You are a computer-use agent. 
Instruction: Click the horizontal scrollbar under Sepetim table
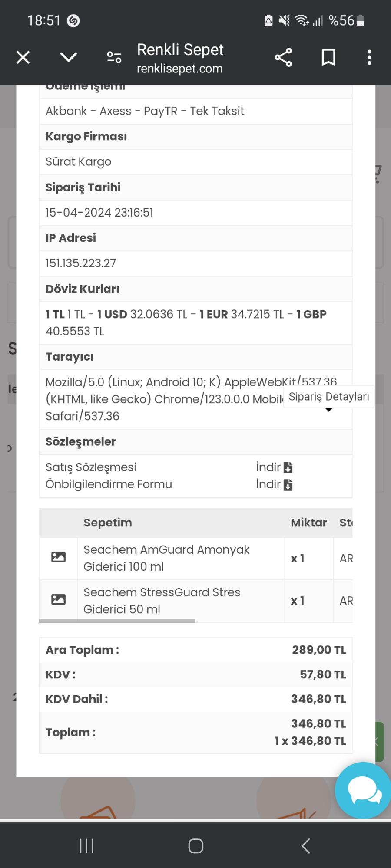tap(117, 621)
